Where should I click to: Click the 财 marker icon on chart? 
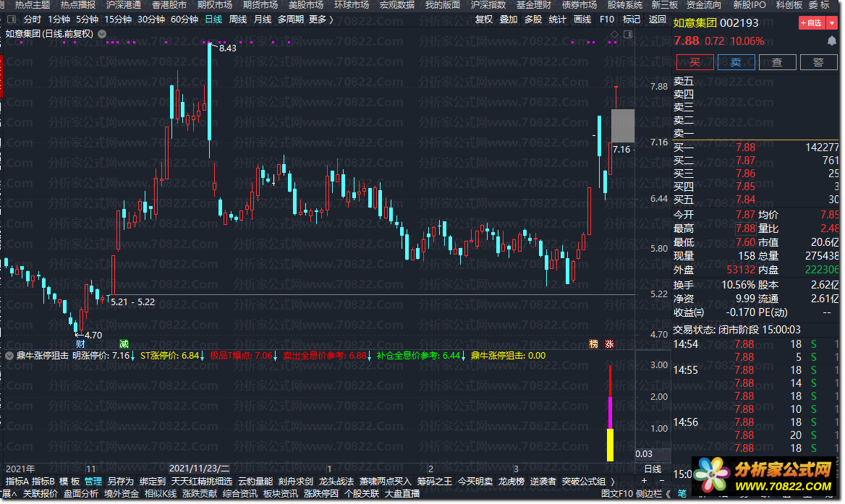pos(80,344)
